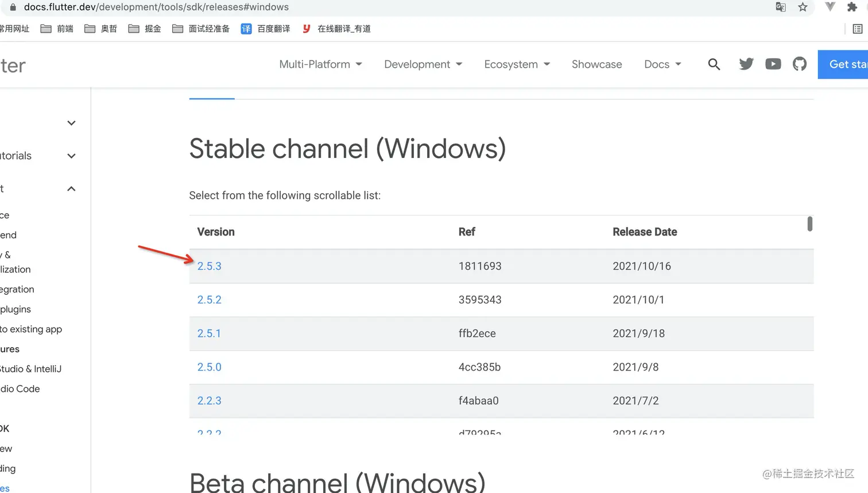Collapse the expanded sidebar section chevron
The width and height of the screenshot is (868, 493).
pos(71,189)
